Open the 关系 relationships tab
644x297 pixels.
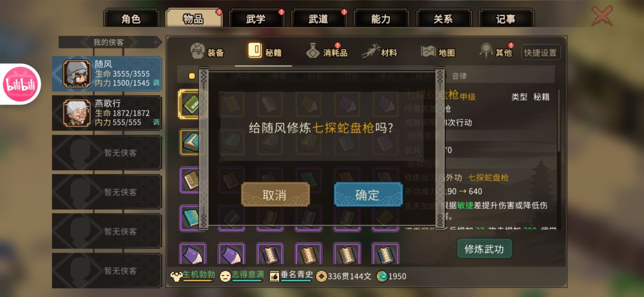pos(443,18)
